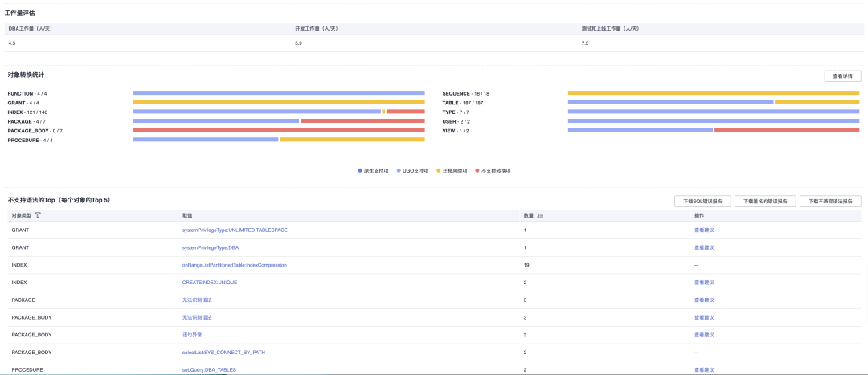Screen dimensions: 868x375
Task: Click 查看建议 for systemPrivilegeType:DBA row
Action: [x=704, y=247]
